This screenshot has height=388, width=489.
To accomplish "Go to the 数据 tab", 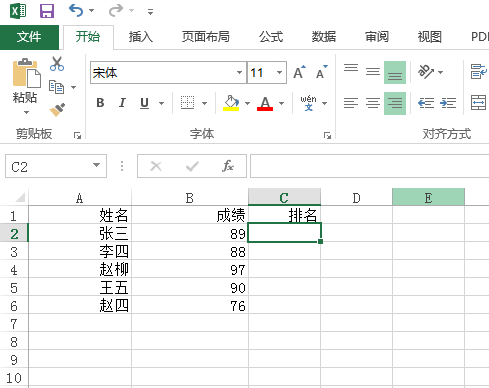I will coord(324,37).
